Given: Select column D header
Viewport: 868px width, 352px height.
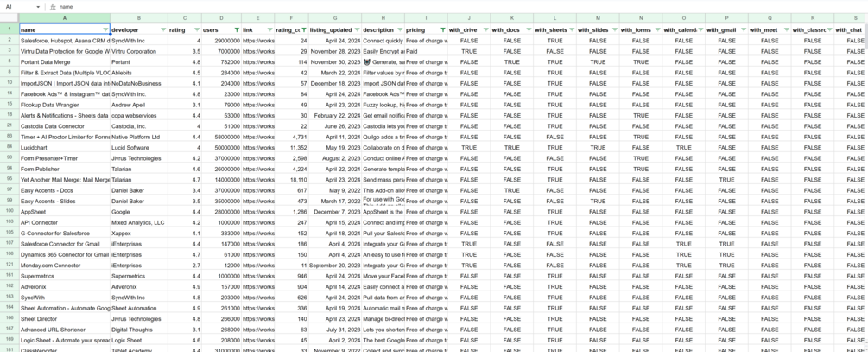Looking at the screenshot, I should pyautogui.click(x=221, y=18).
